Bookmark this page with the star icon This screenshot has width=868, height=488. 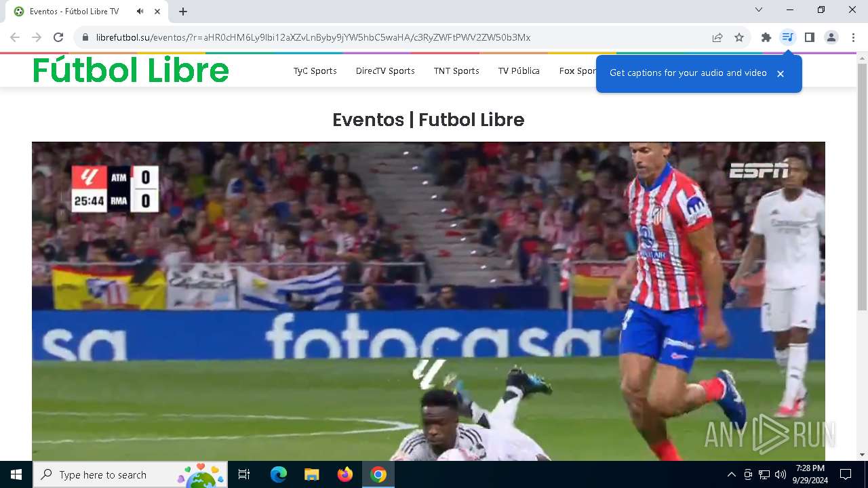click(739, 37)
